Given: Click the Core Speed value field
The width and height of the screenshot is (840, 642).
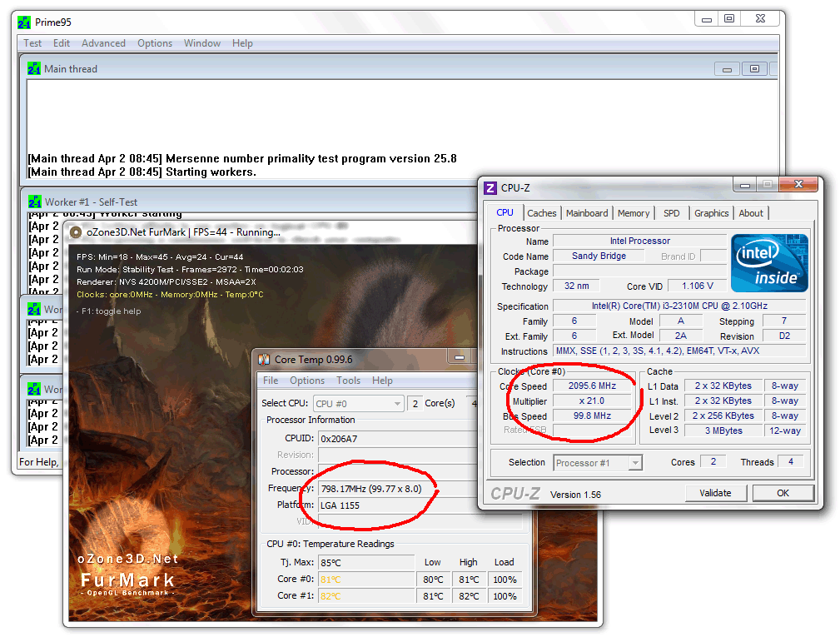Looking at the screenshot, I should click(594, 386).
